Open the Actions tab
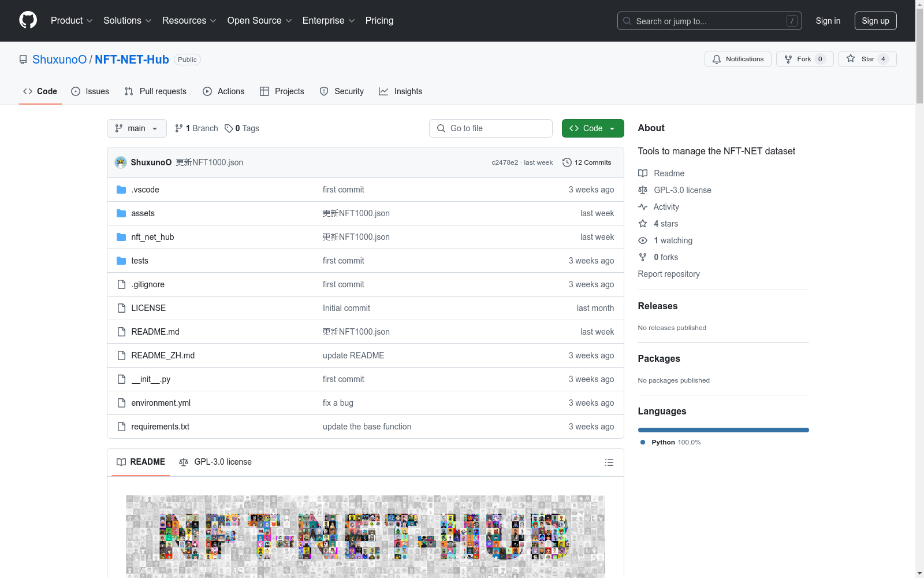 pyautogui.click(x=223, y=91)
